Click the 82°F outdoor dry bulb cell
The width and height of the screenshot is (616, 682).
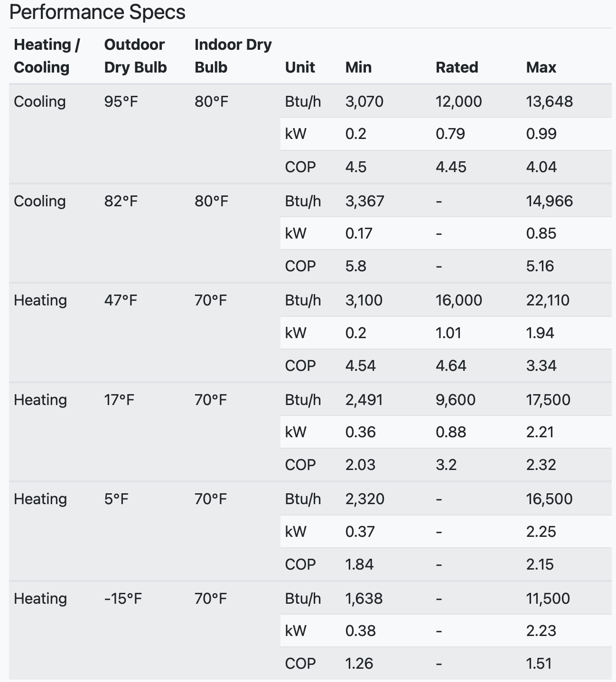121,201
